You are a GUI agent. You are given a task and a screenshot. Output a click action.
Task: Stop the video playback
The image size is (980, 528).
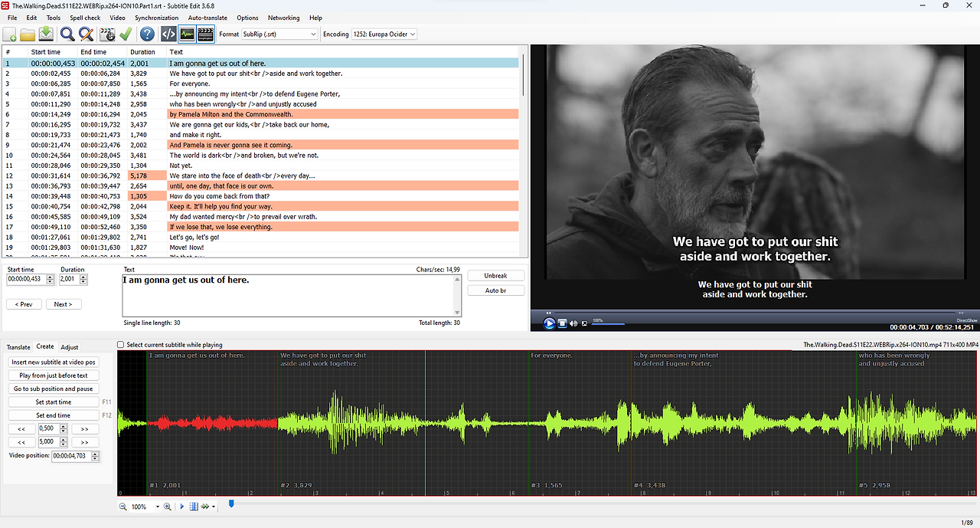(562, 323)
